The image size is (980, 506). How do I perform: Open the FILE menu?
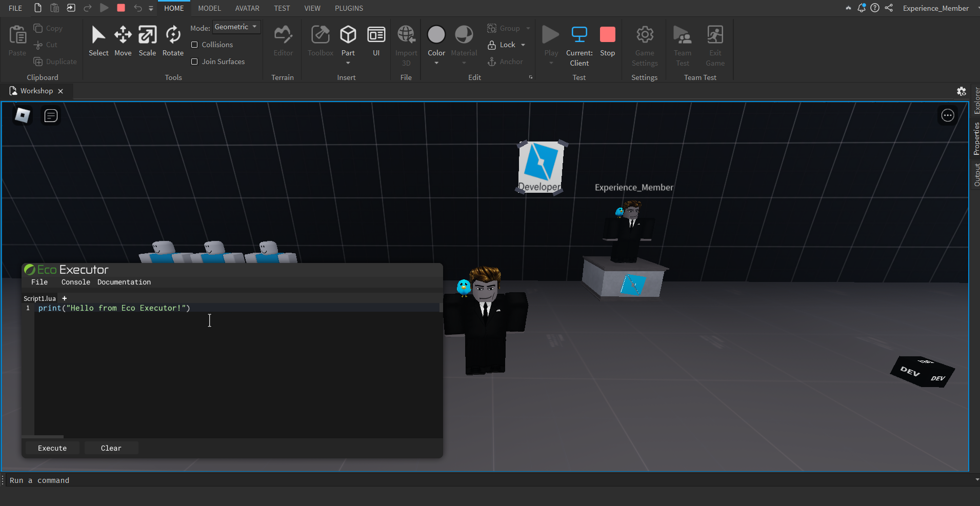pos(15,8)
